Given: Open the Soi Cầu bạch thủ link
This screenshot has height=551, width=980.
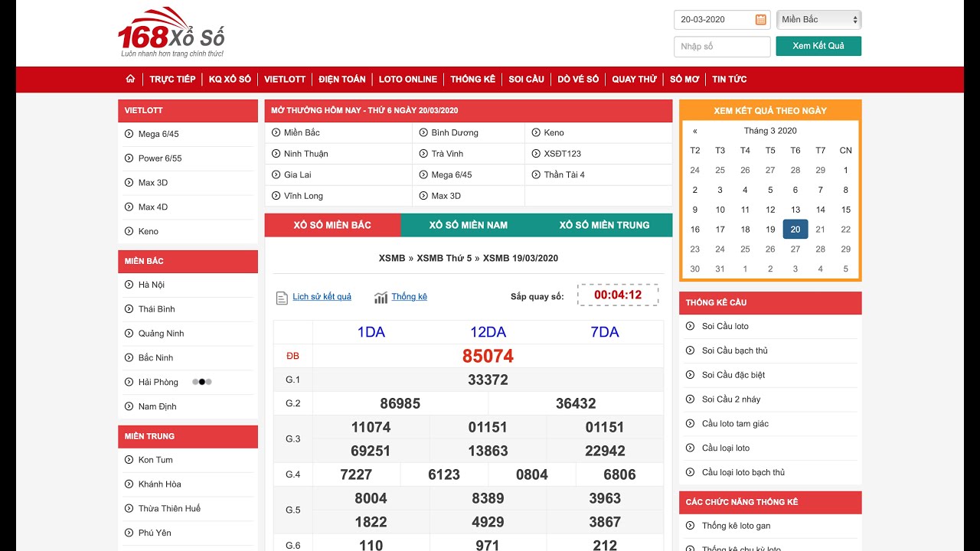Looking at the screenshot, I should [x=734, y=350].
